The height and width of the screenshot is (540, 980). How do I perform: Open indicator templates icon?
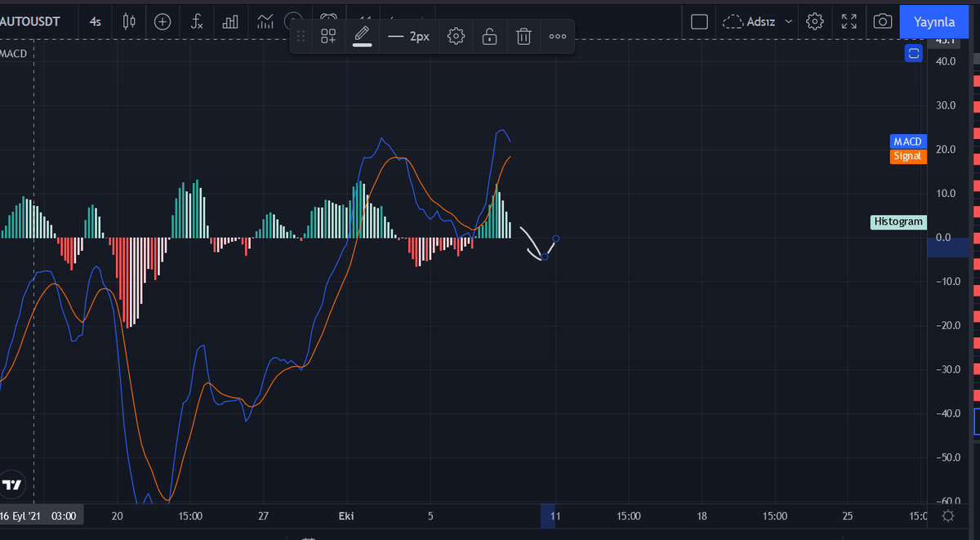click(265, 22)
